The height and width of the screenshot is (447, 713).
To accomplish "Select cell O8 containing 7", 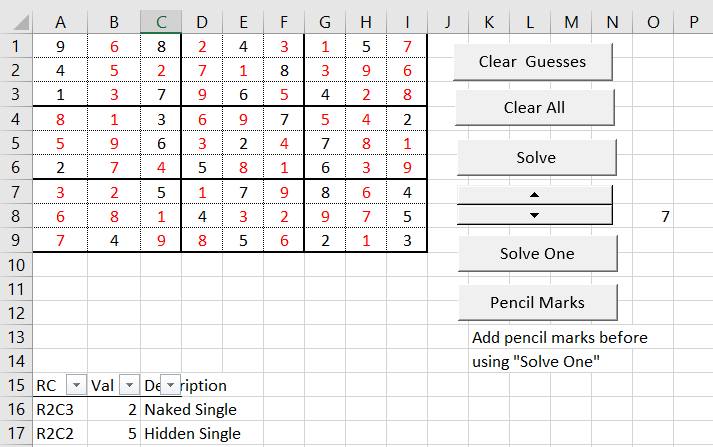I will coord(653,216).
